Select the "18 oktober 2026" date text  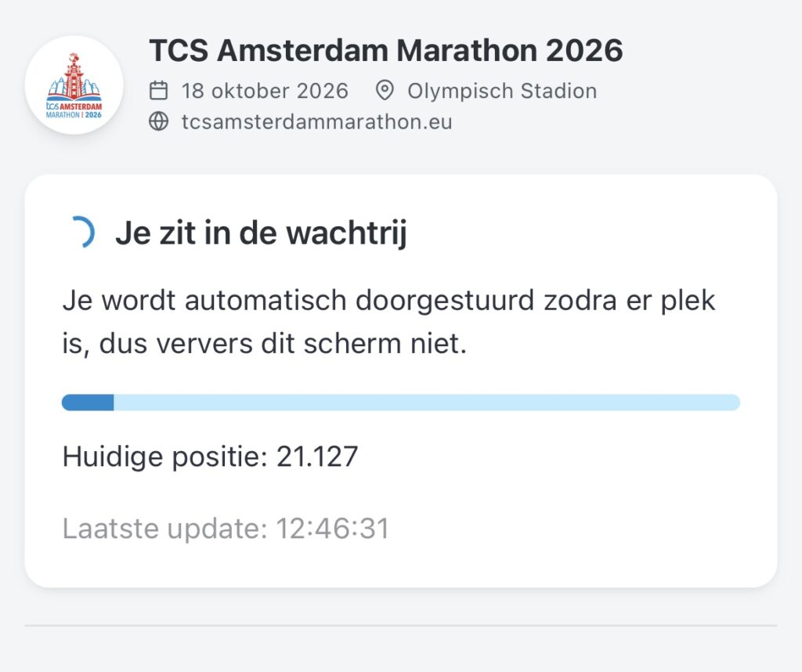[x=265, y=91]
